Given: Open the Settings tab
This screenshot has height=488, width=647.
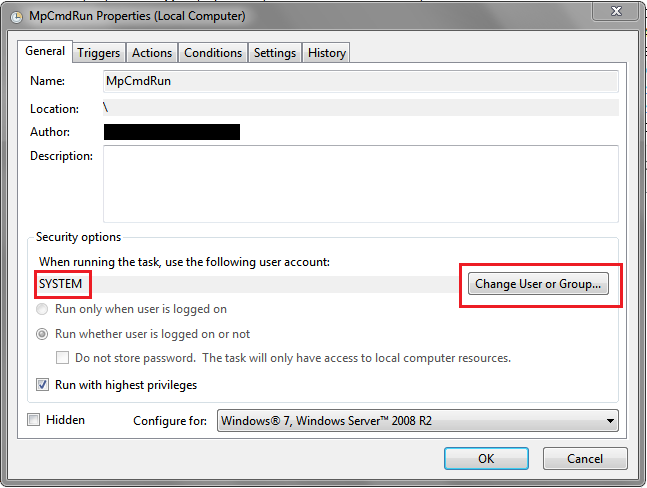Looking at the screenshot, I should point(275,53).
